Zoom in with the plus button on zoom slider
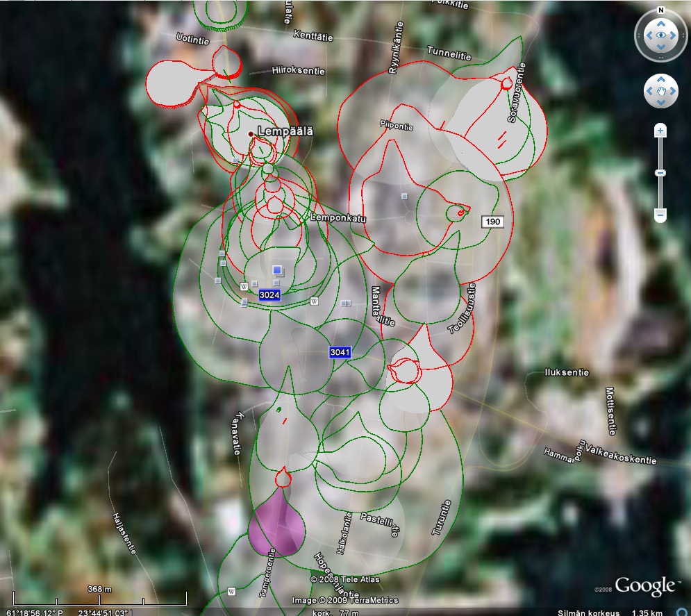The height and width of the screenshot is (616, 691). coord(660,131)
